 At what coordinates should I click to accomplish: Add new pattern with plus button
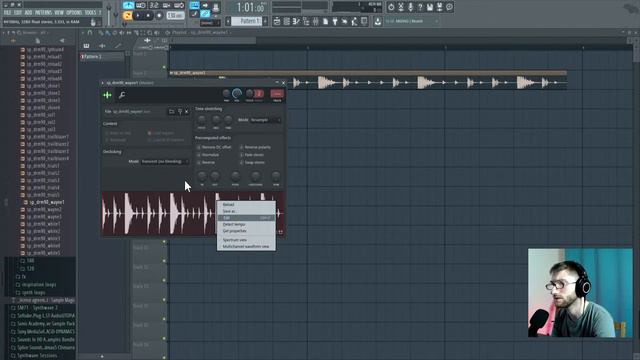265,21
